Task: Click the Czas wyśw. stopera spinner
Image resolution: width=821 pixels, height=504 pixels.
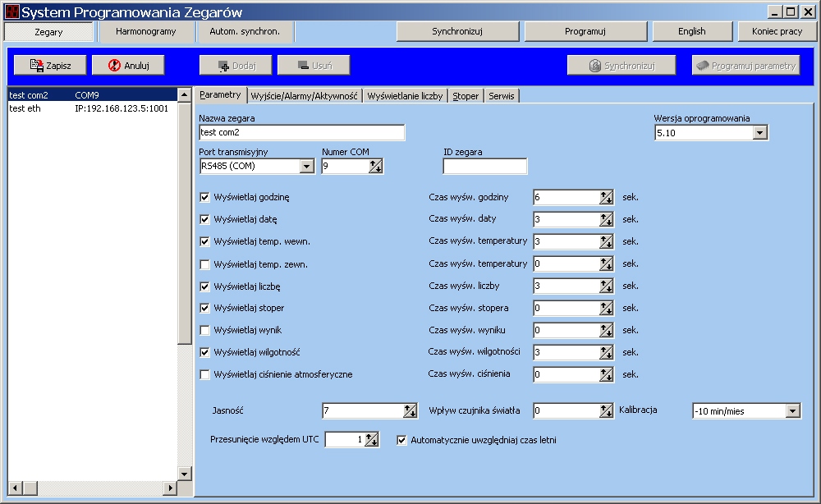Action: (607, 309)
